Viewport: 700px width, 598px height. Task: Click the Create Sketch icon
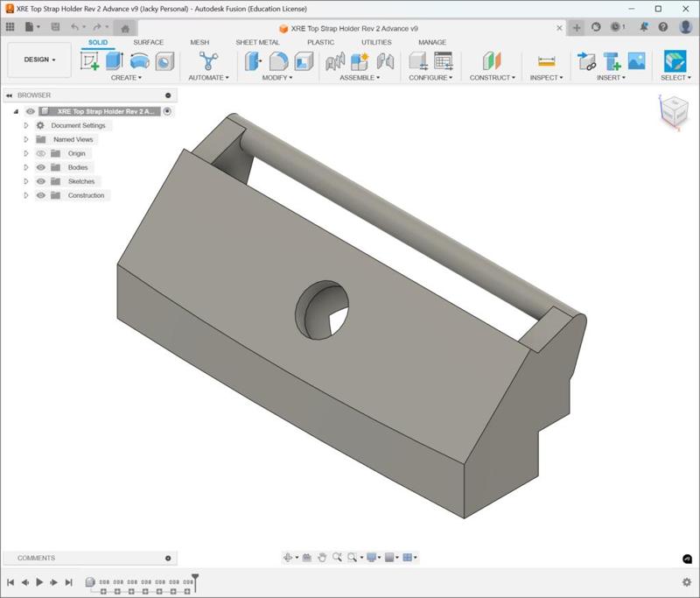click(x=89, y=60)
